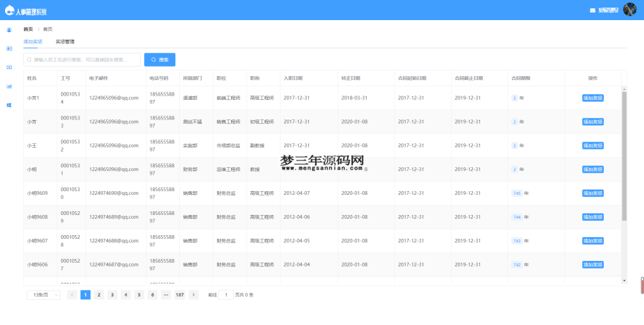Click title cell 副教授
The image size is (644, 325).
257,146
